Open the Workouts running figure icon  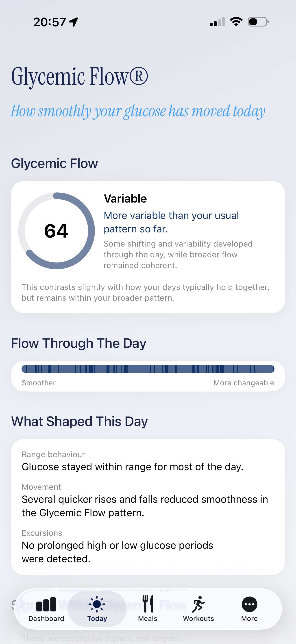(x=198, y=604)
